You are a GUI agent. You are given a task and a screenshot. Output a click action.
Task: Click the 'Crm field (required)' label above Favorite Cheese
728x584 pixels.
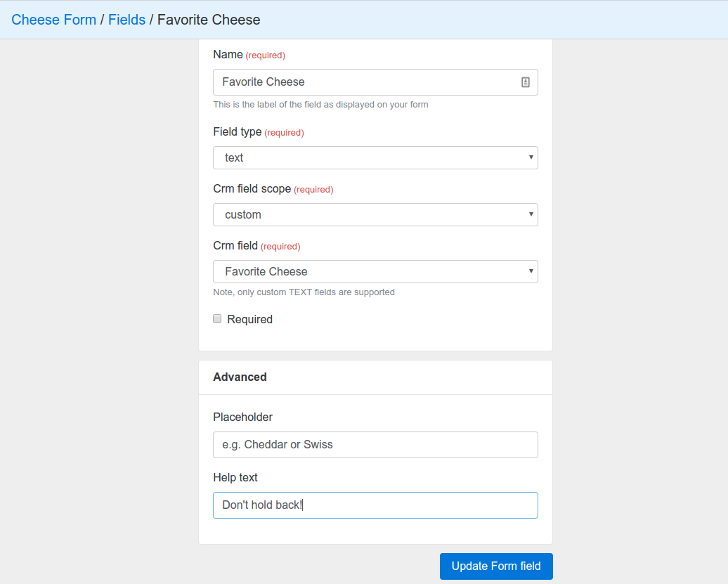coord(256,246)
